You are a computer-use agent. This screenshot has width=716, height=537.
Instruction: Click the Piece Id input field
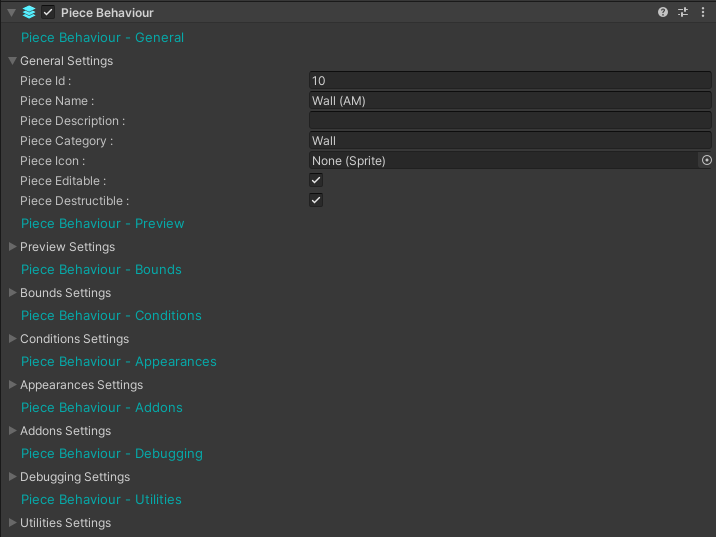pyautogui.click(x=509, y=81)
